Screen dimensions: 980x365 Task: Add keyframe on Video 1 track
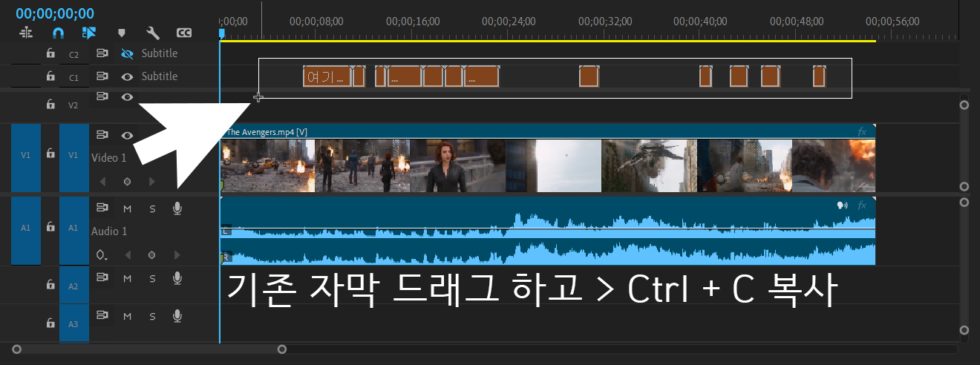coord(127,181)
